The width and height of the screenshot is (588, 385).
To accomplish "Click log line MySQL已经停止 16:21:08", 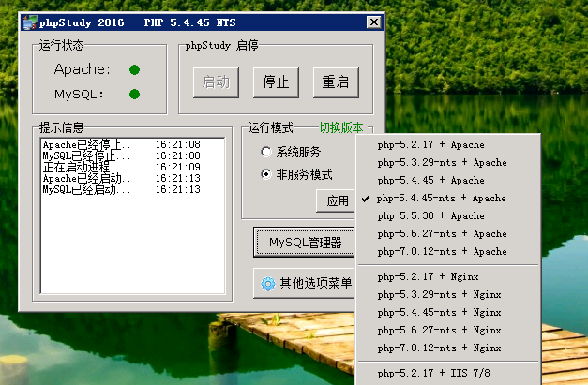I will pos(122,155).
